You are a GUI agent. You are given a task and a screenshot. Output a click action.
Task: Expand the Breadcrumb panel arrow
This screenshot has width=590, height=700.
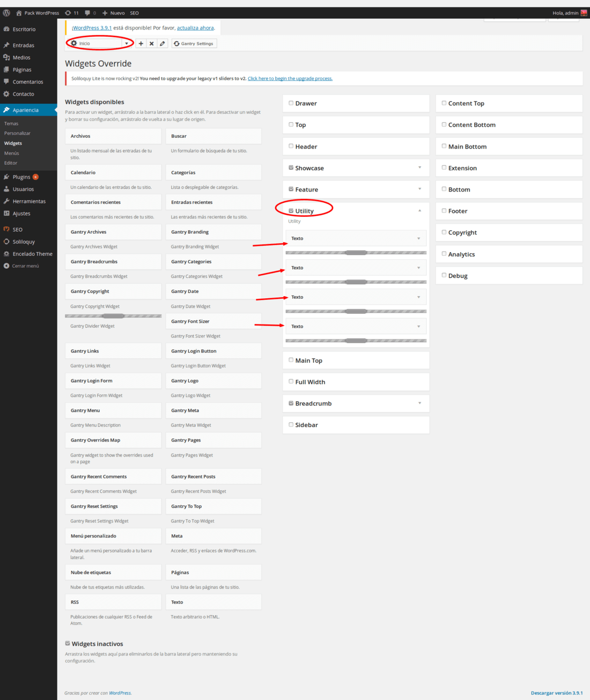click(420, 403)
